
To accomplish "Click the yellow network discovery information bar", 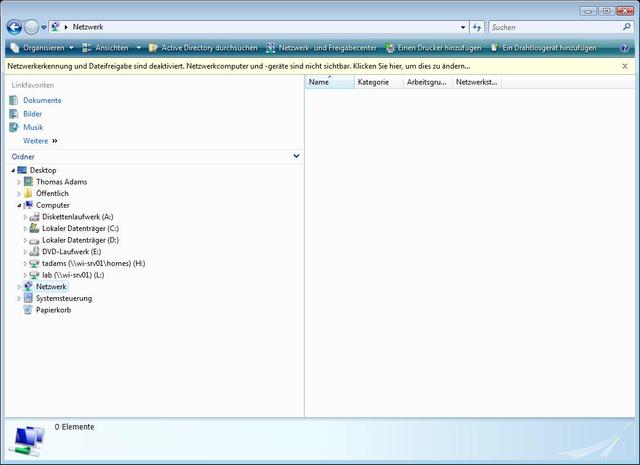I will (320, 66).
